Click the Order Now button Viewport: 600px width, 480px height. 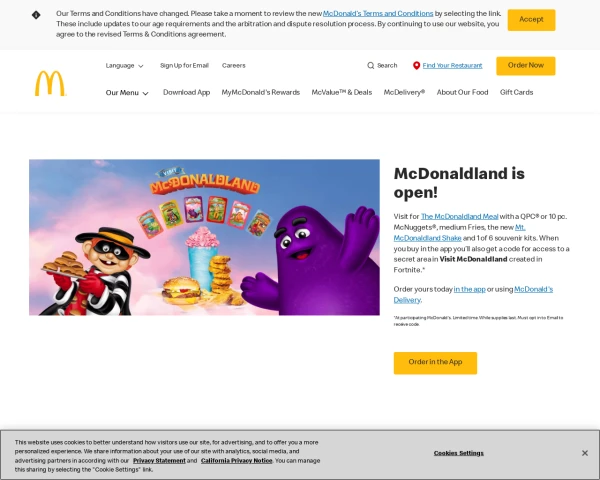(526, 66)
